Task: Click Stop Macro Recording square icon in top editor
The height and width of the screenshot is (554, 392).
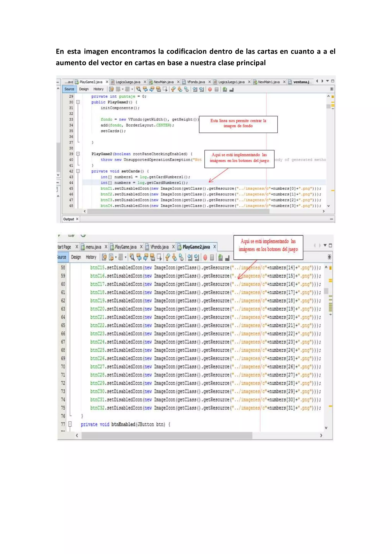Action: pyautogui.click(x=216, y=89)
